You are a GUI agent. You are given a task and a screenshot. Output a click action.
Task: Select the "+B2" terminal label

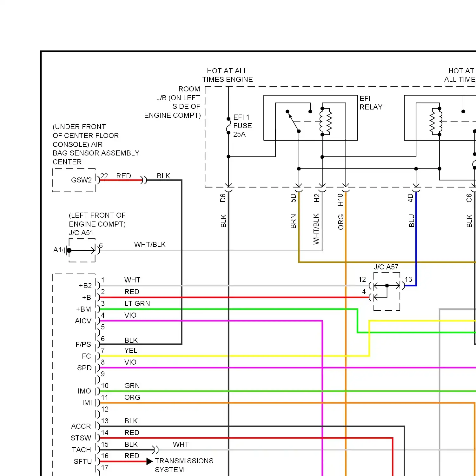(x=85, y=286)
